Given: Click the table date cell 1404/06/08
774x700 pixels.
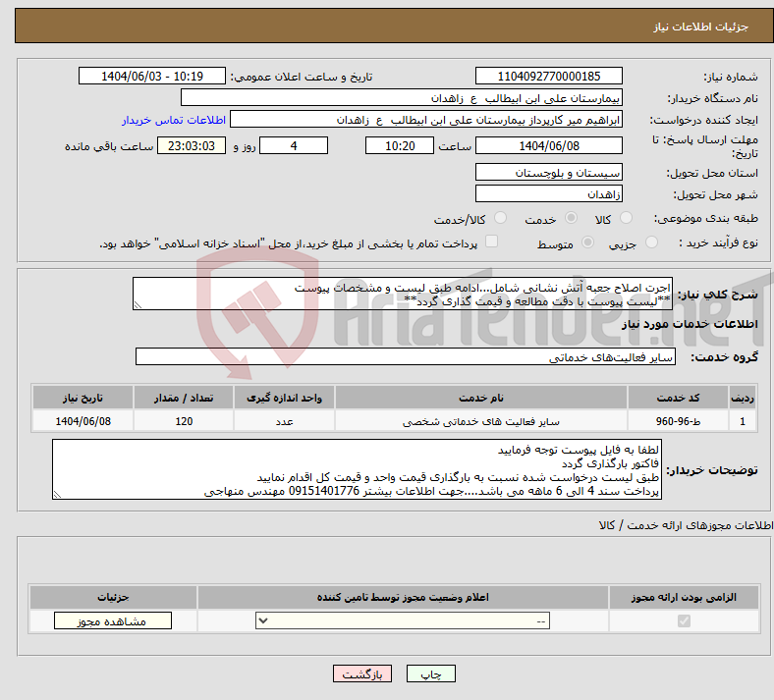Looking at the screenshot, I should click(83, 421).
